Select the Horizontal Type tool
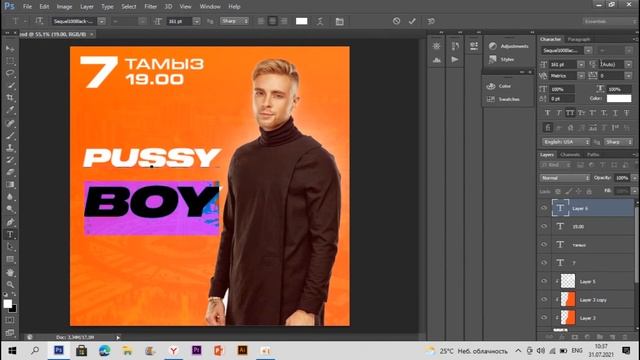The height and width of the screenshot is (360, 640). (x=10, y=235)
